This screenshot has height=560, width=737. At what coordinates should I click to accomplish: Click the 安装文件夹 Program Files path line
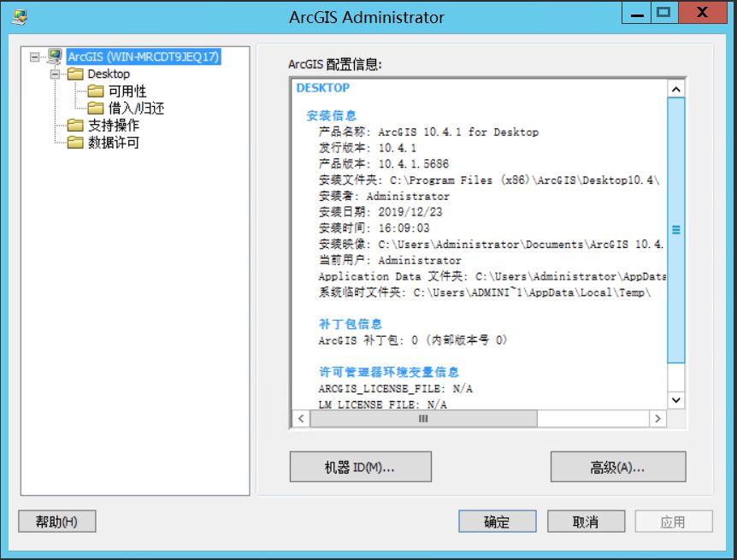489,180
